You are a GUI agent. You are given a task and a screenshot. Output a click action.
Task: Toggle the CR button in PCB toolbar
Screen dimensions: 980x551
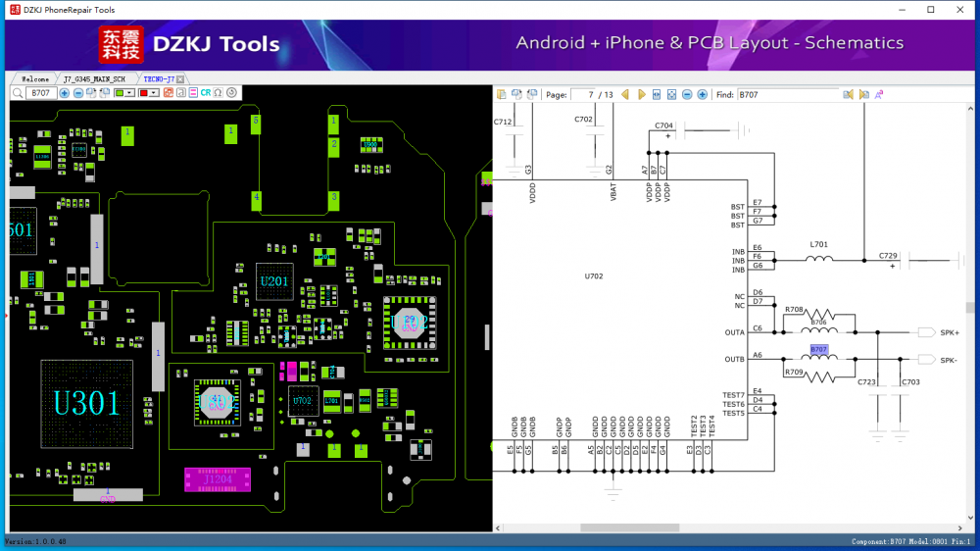click(206, 92)
